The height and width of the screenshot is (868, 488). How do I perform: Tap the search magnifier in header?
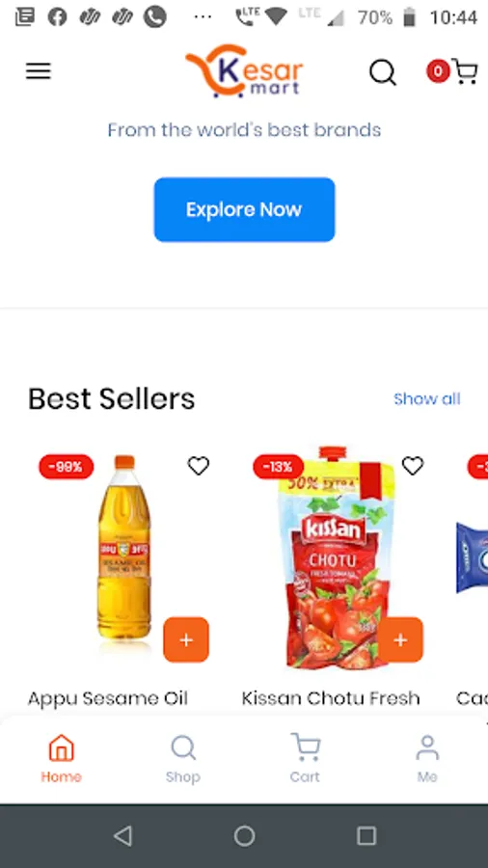point(382,72)
